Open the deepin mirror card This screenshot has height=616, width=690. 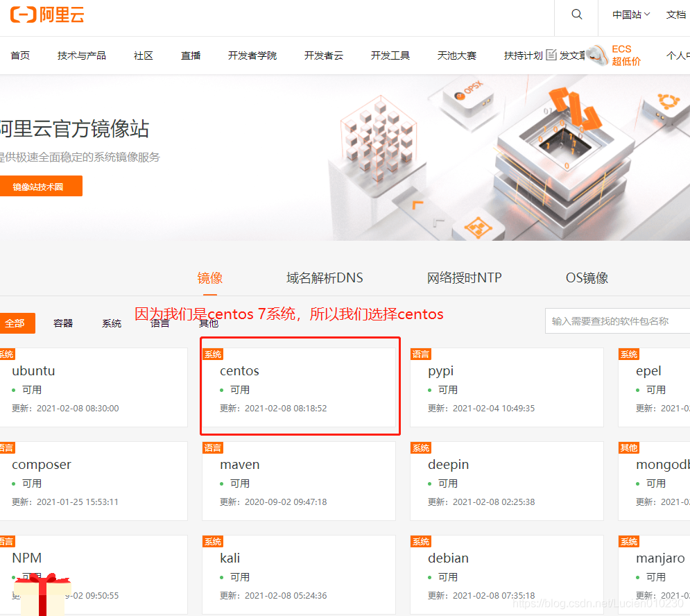(507, 481)
